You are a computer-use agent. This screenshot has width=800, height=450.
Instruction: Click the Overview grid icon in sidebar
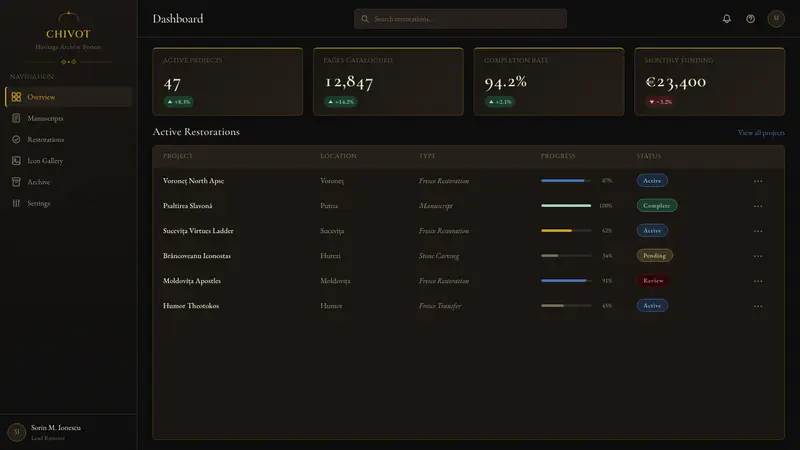pos(16,97)
